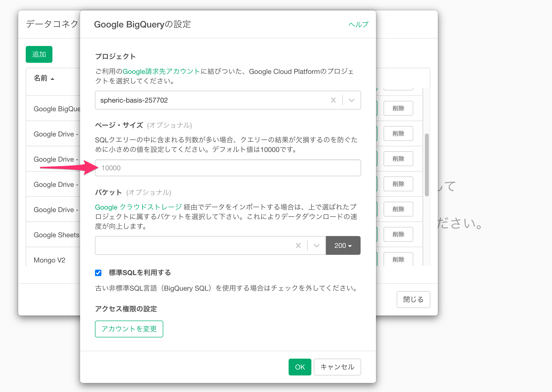Open the 200 count dropdown
The width and height of the screenshot is (552, 392).
(x=343, y=245)
